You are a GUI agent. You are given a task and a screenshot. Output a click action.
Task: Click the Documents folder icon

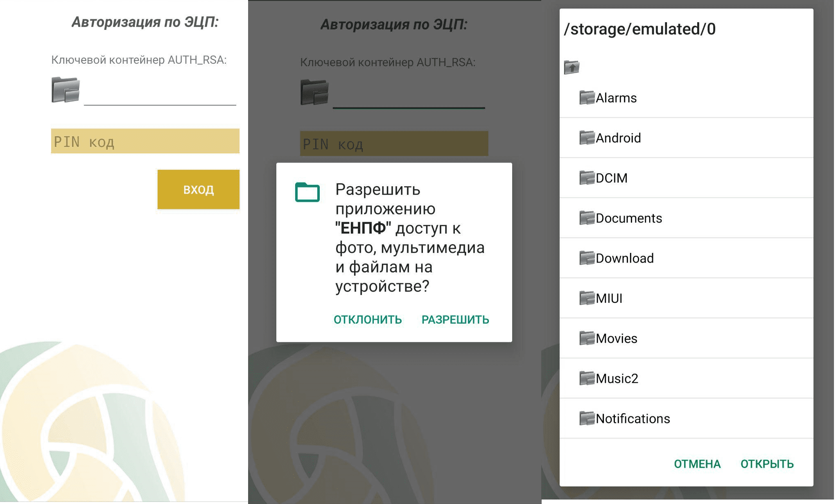(587, 218)
